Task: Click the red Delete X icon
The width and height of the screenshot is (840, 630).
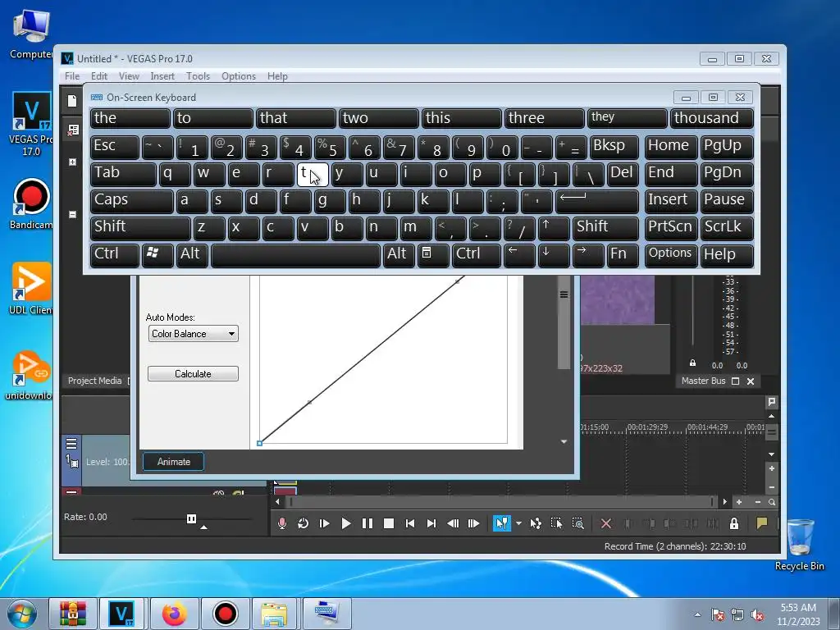Action: click(x=606, y=523)
